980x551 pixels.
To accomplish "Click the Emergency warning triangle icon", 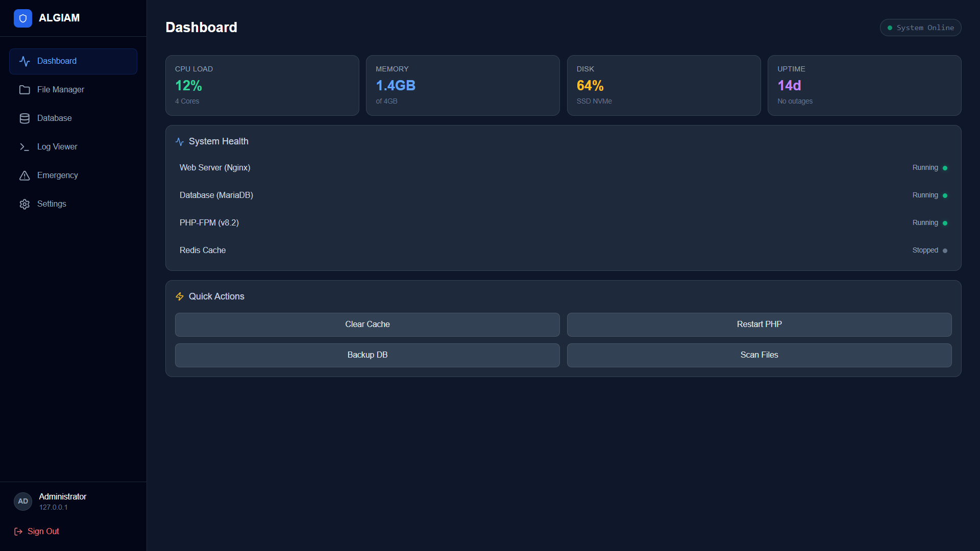I will 24,176.
